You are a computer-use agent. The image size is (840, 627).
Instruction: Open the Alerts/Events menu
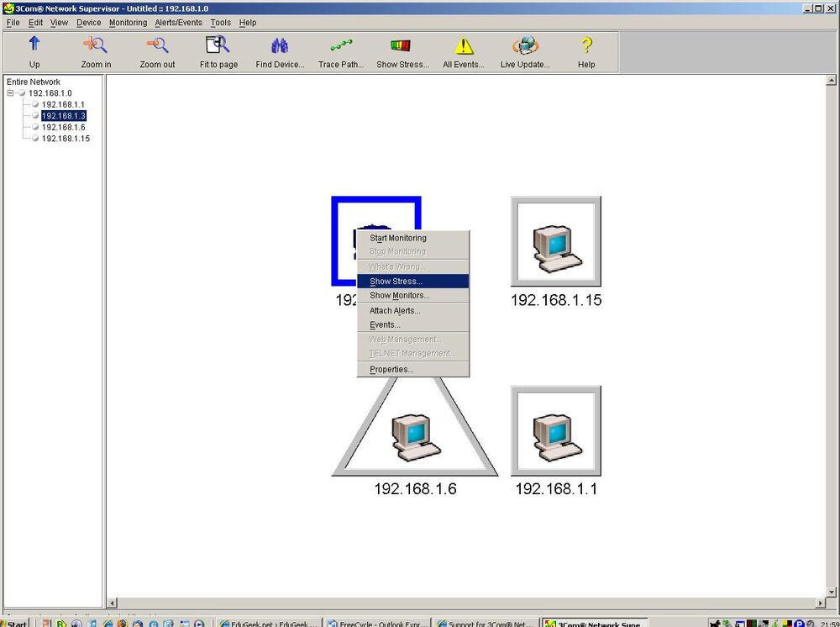pyautogui.click(x=178, y=23)
